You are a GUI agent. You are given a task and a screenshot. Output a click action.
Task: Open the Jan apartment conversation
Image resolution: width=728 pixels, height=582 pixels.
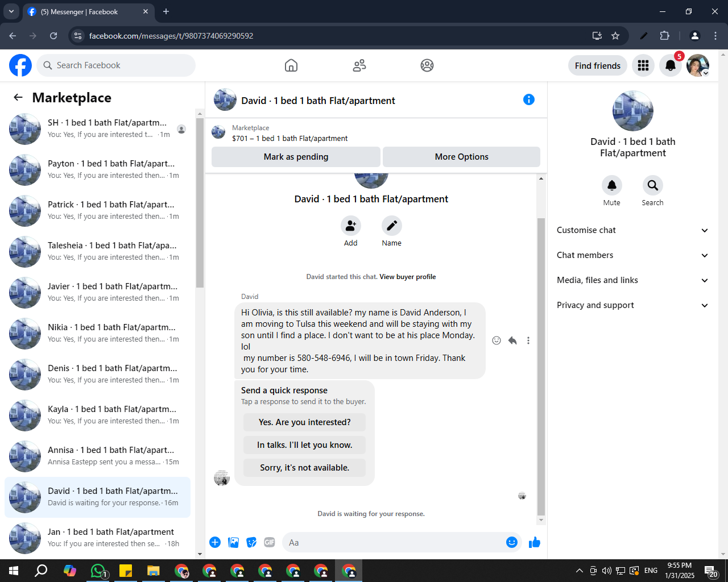(98, 538)
